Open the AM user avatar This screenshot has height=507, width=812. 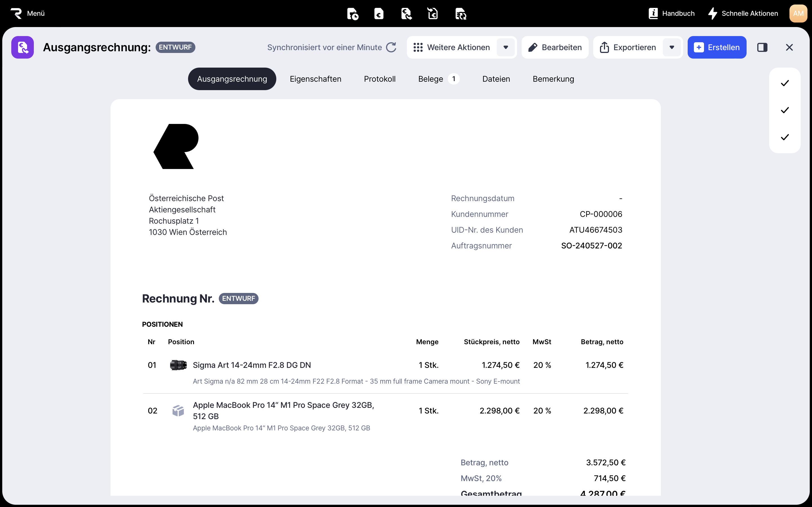tap(798, 14)
